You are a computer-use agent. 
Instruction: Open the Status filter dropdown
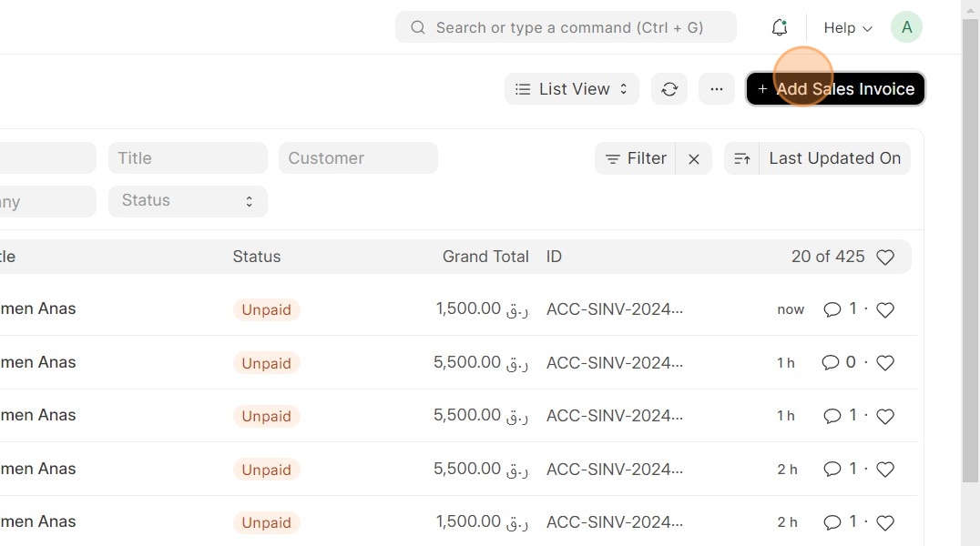188,201
